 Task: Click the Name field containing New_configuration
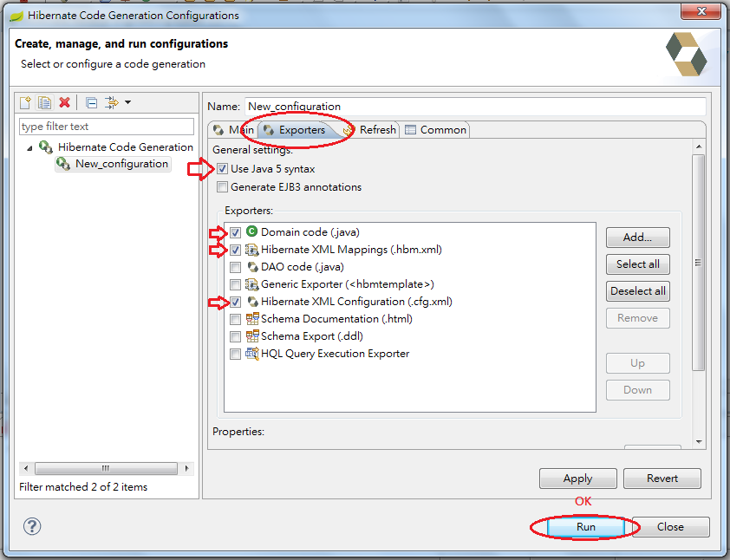tap(475, 107)
